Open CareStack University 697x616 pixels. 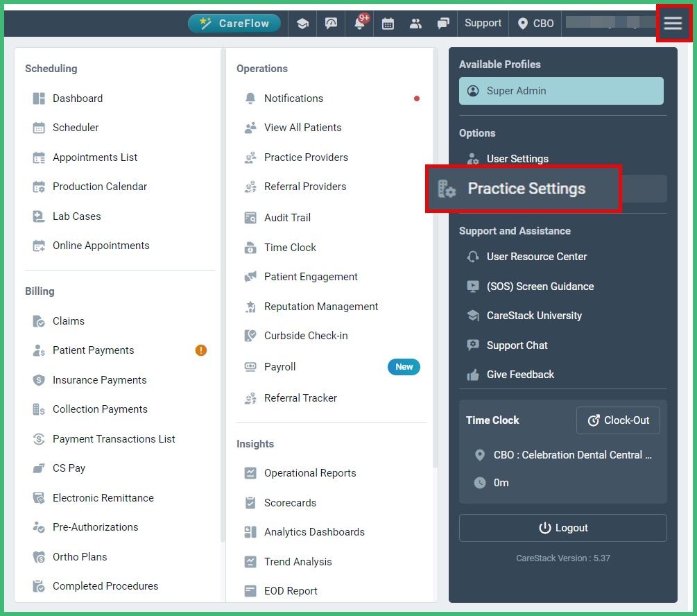pyautogui.click(x=534, y=316)
